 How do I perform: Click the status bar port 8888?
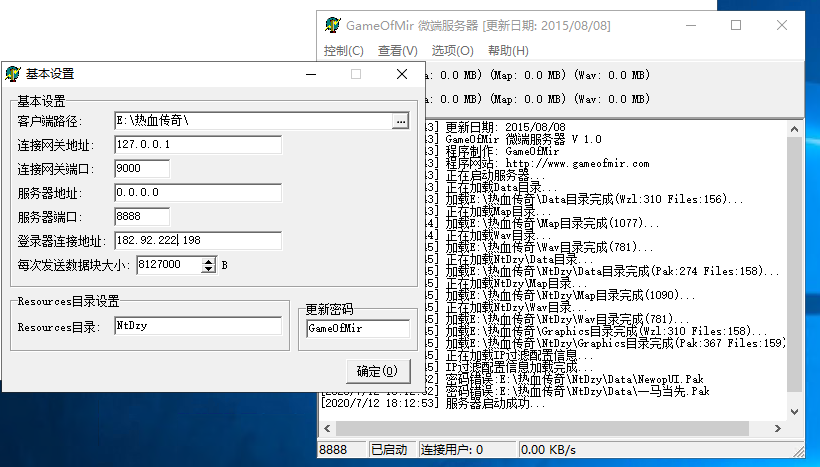click(342, 450)
